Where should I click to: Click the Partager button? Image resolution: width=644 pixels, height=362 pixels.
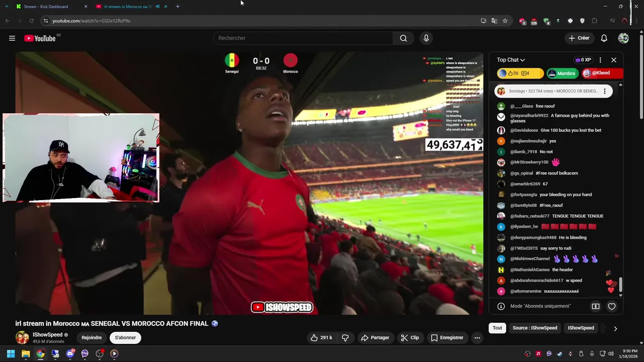pos(375,338)
